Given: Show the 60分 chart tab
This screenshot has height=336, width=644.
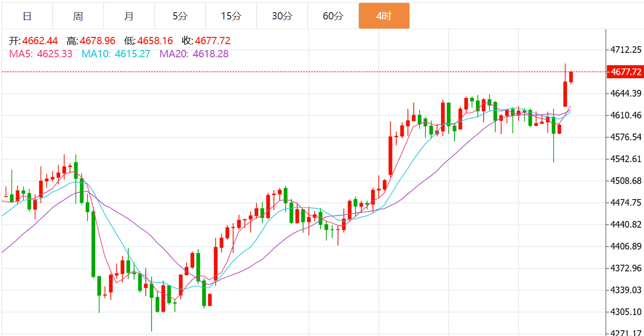Looking at the screenshot, I should click(x=333, y=16).
